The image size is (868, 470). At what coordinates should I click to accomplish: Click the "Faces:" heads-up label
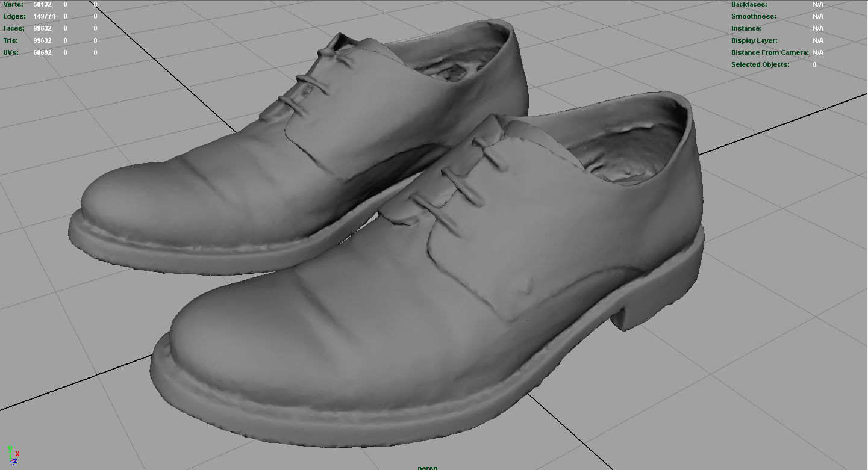(14, 28)
